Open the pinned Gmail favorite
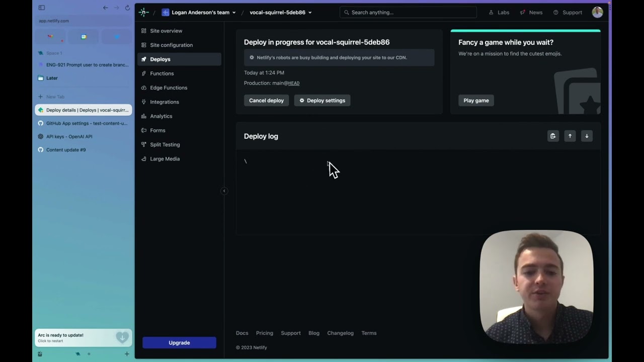Screen dimensions: 644x362 50,37
